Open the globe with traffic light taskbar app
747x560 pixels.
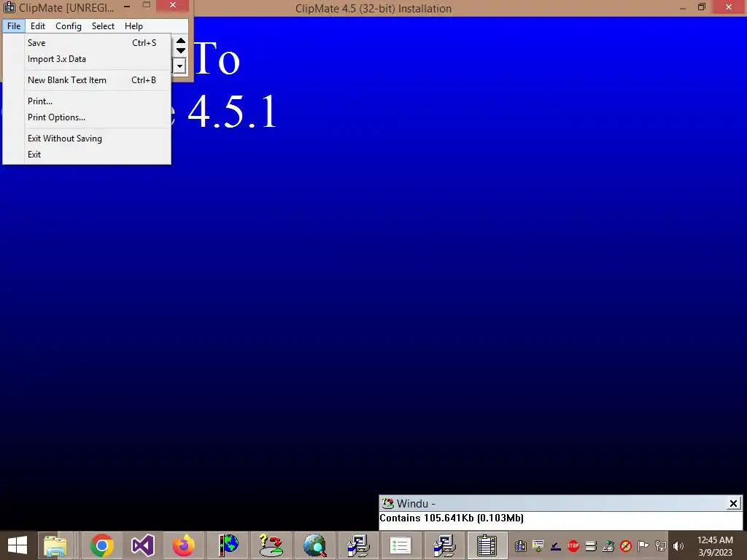(x=228, y=545)
